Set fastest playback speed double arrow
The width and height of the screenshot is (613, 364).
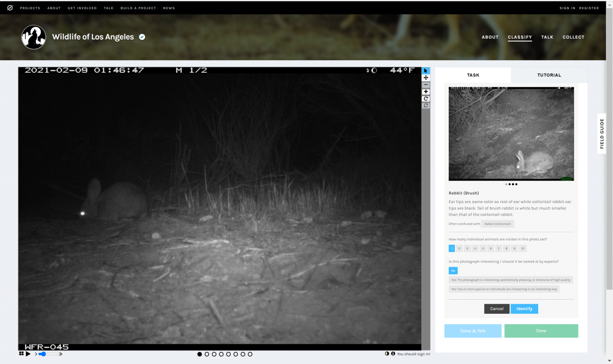tap(61, 354)
